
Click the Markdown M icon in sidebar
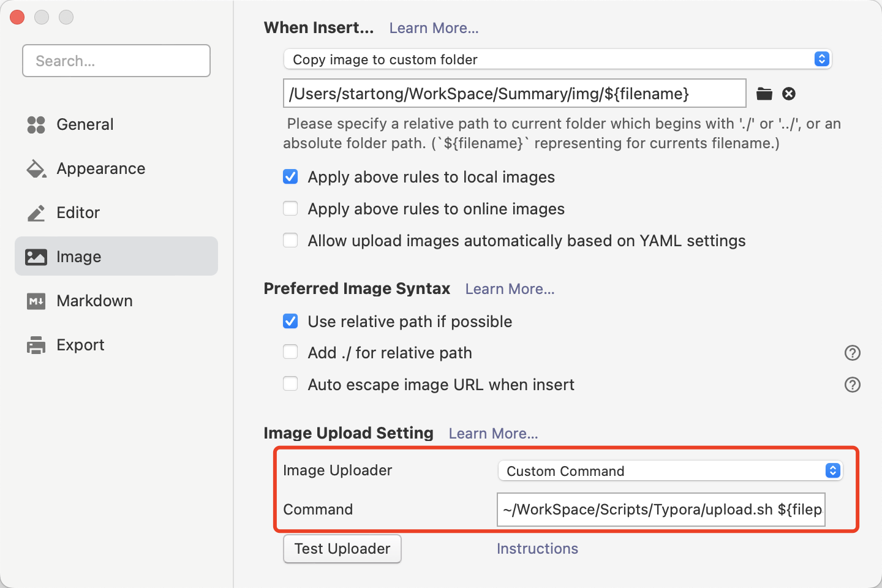coord(36,301)
